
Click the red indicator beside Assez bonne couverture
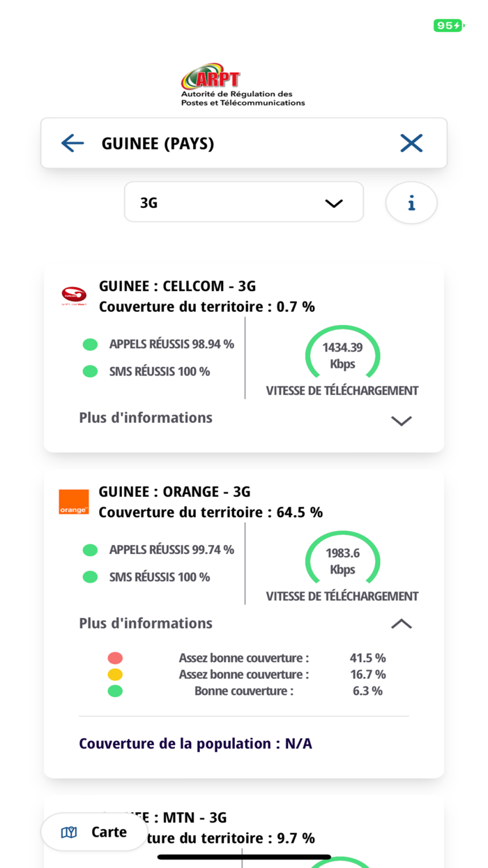coord(115,657)
